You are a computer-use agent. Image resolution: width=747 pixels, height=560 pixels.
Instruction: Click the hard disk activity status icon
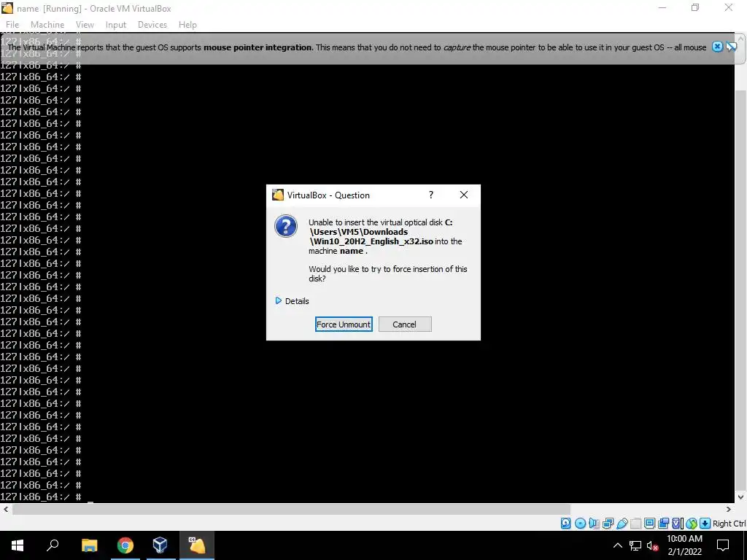point(565,524)
